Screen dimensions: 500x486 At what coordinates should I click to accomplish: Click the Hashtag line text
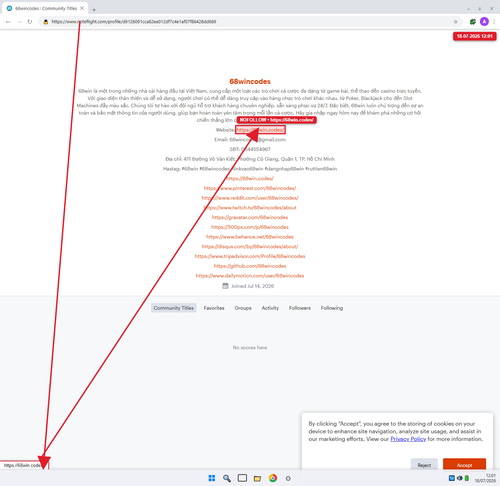pos(250,169)
